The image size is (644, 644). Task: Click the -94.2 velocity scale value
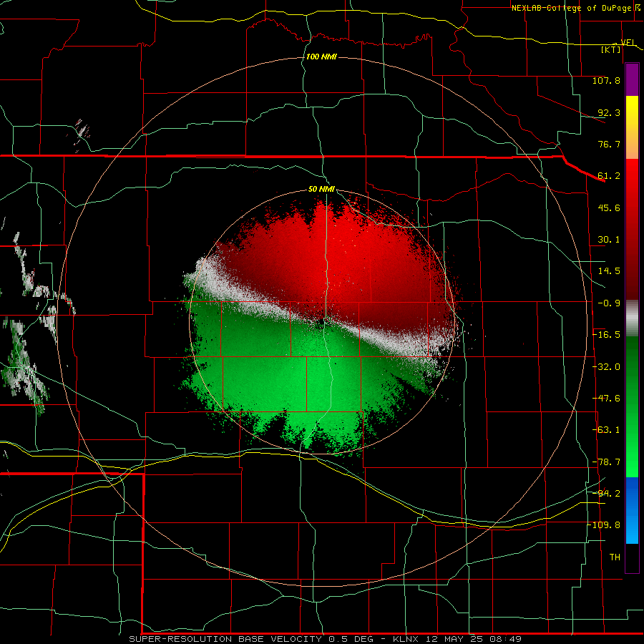606,493
